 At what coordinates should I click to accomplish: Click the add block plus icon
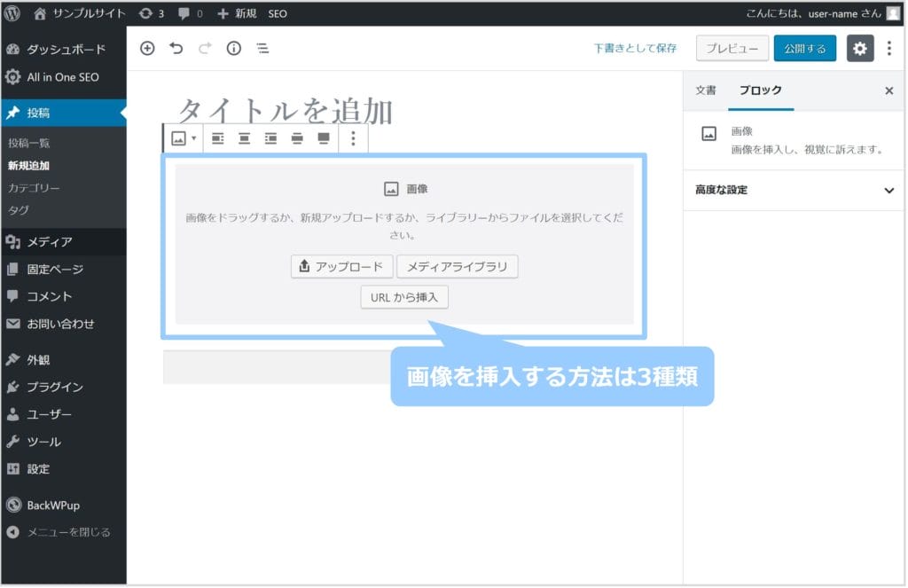pyautogui.click(x=147, y=49)
